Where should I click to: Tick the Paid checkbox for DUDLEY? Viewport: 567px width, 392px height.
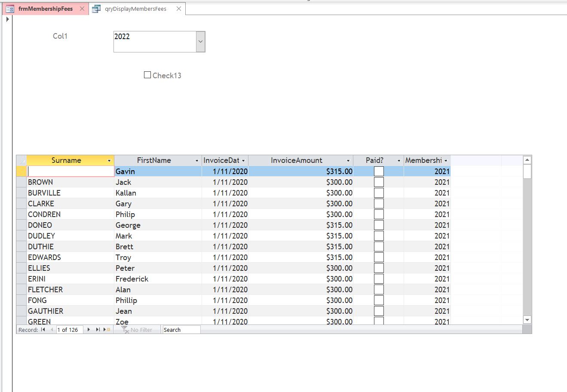(379, 236)
